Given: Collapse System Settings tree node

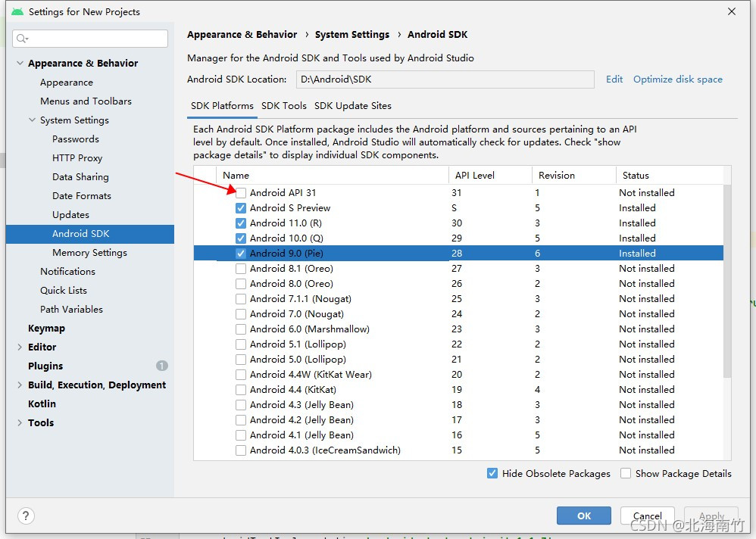Looking at the screenshot, I should [32, 120].
